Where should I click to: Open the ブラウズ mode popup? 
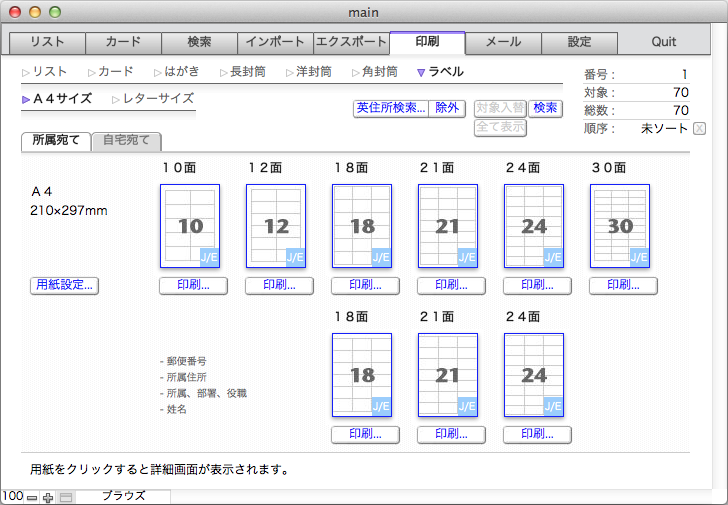125,496
